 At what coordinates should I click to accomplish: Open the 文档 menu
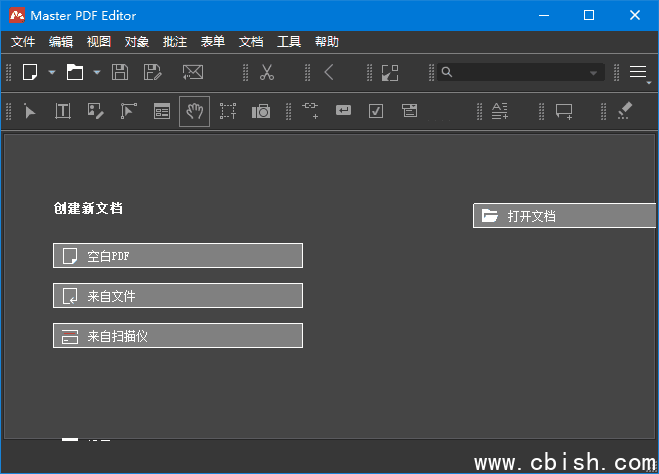click(251, 42)
